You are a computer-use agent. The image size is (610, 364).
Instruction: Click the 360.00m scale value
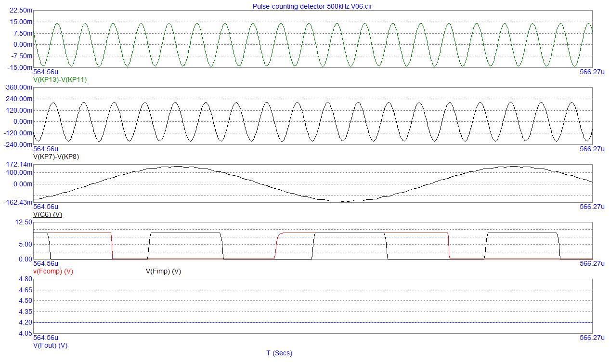[18, 87]
